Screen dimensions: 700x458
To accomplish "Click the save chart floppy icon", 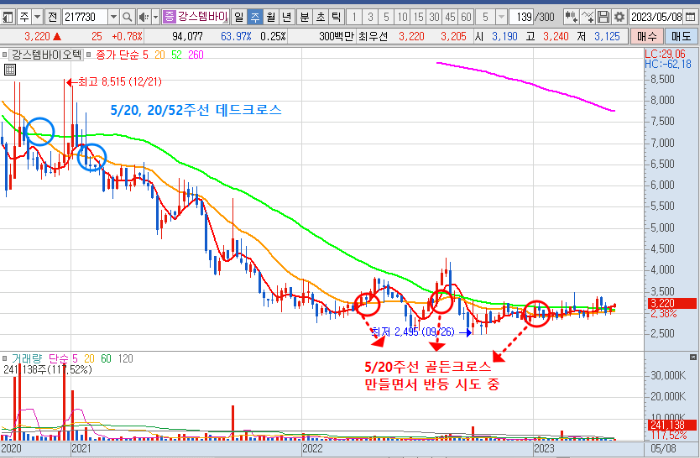I will (x=603, y=17).
